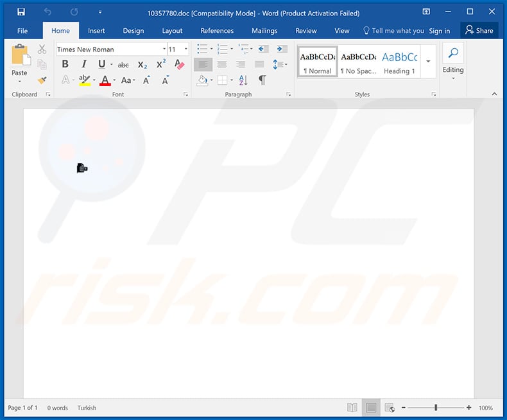Click Sort A-Z icon
507x420 pixels.
[x=243, y=80]
